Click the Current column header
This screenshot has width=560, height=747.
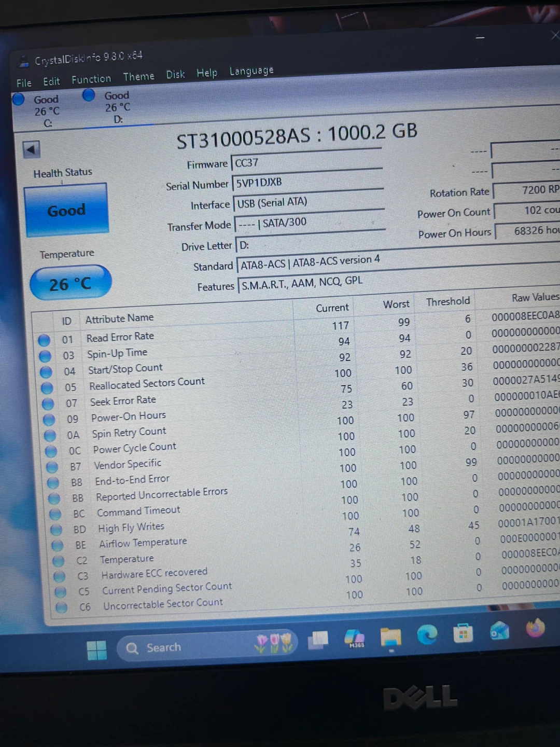point(332,308)
